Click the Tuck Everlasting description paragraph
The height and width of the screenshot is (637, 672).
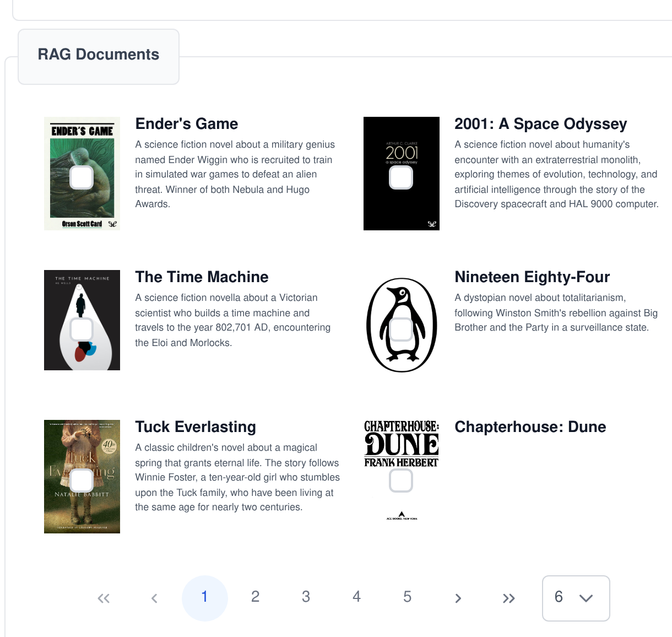237,477
